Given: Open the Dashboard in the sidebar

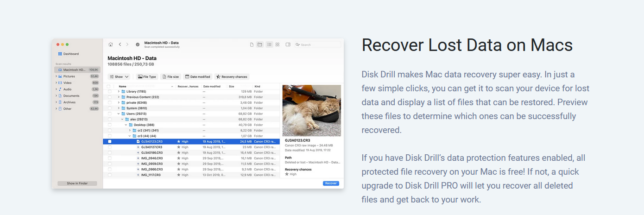Looking at the screenshot, I should click(69, 54).
